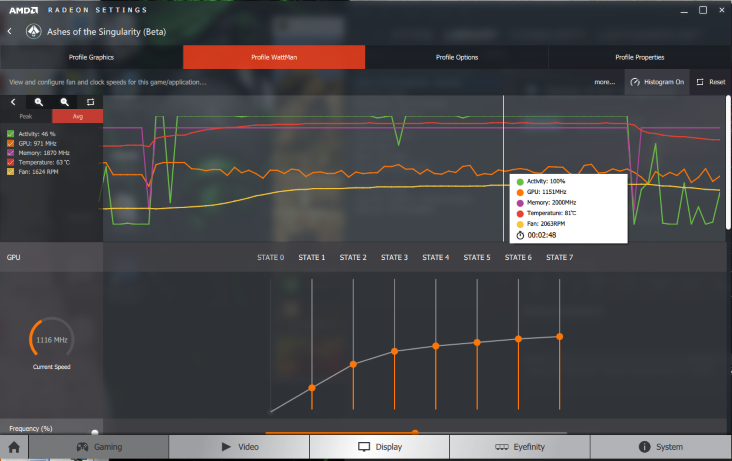Open the System section
This screenshot has height=461, width=732.
pyautogui.click(x=661, y=447)
